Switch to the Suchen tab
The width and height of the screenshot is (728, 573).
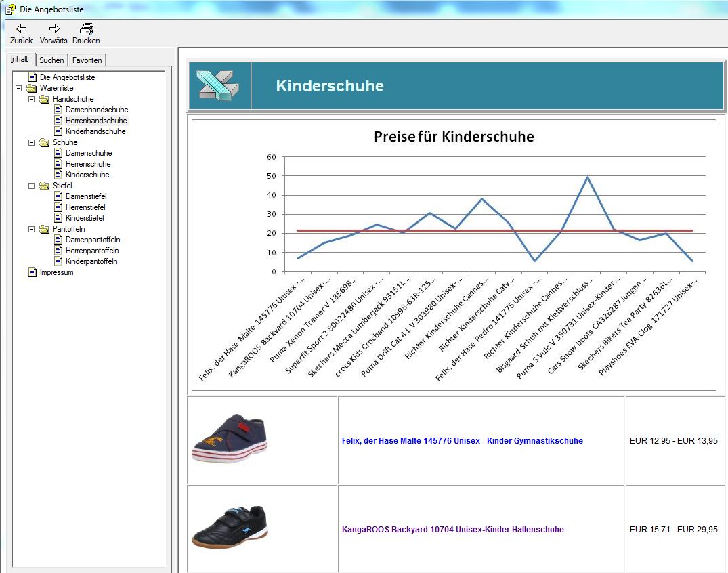click(51, 60)
